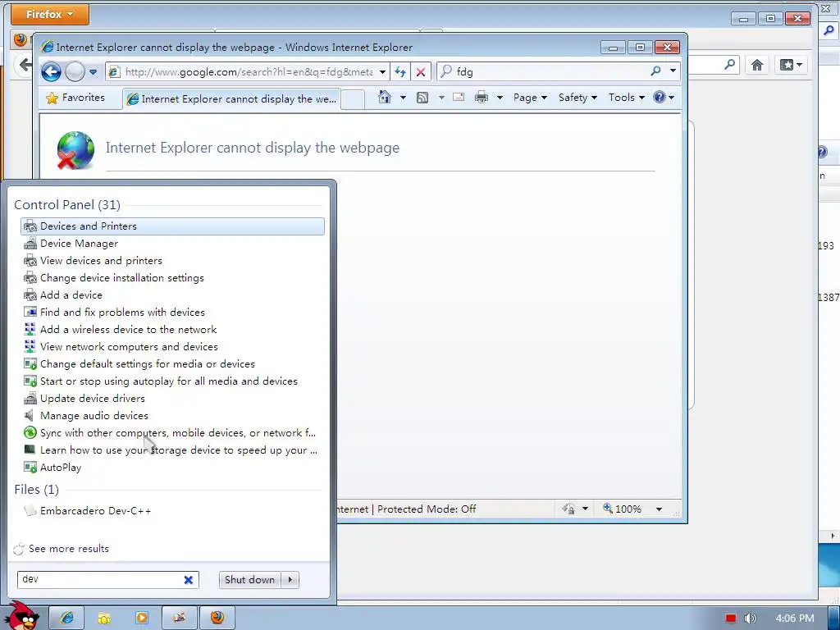This screenshot has height=630, width=840.
Task: Refresh the page with the IE refresh icon
Action: pos(400,72)
